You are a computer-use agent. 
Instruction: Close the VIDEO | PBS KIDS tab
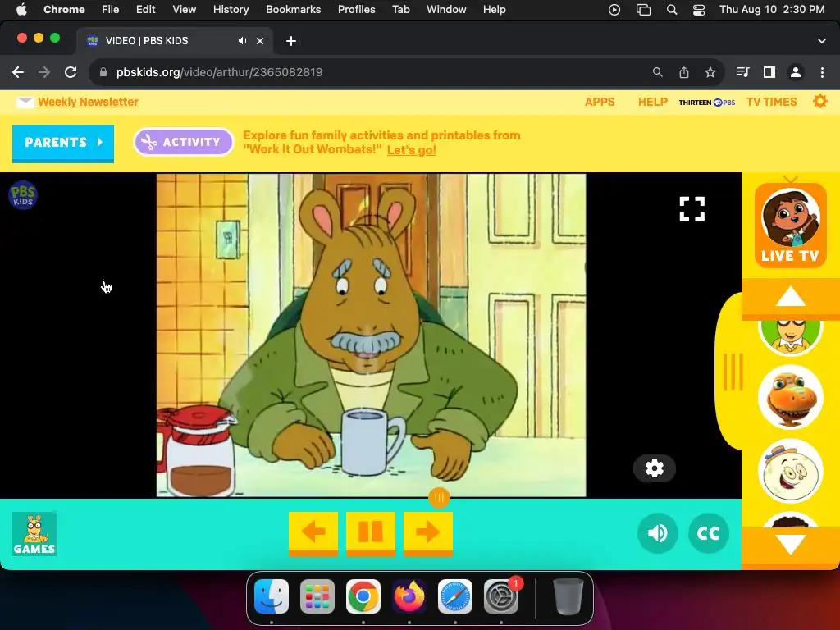260,41
